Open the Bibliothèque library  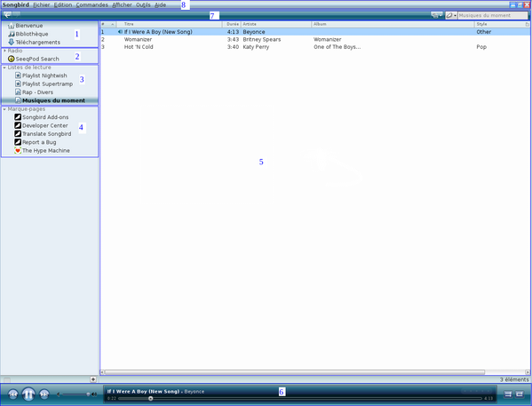[28, 34]
